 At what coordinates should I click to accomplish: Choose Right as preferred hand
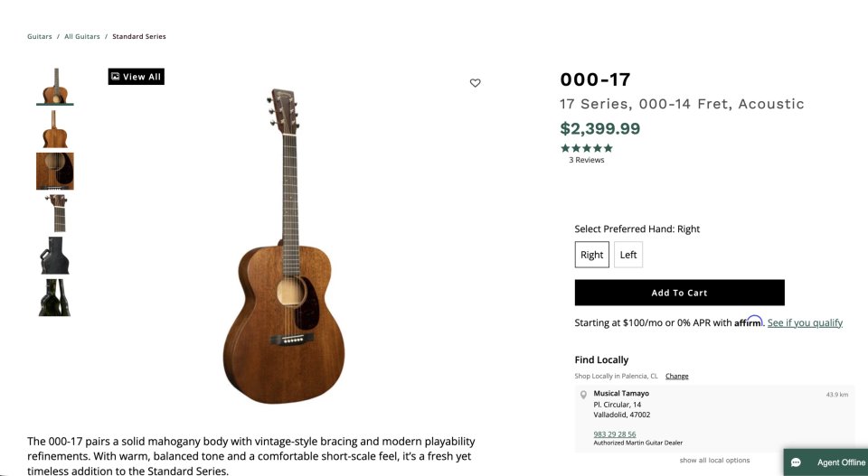592,255
